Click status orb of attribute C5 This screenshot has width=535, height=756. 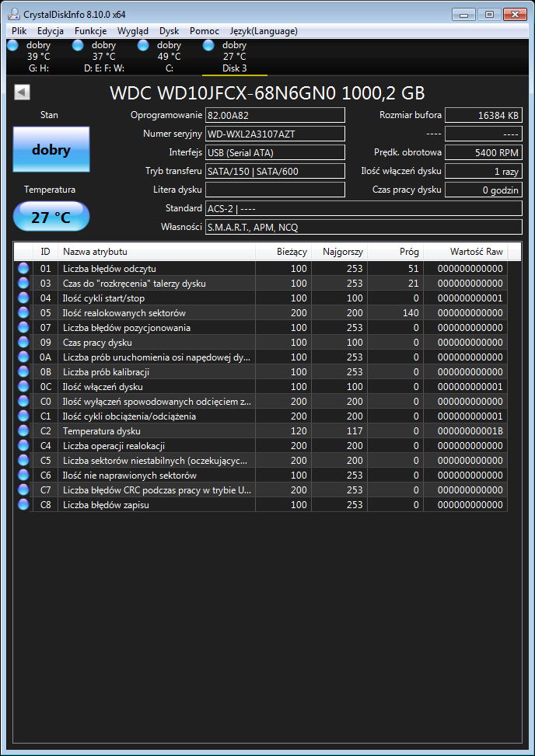23,461
